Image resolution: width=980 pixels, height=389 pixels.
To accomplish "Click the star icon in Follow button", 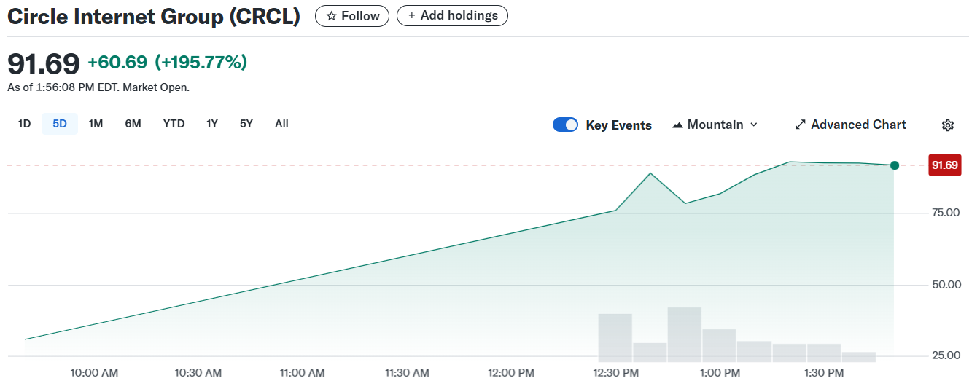I will point(331,16).
